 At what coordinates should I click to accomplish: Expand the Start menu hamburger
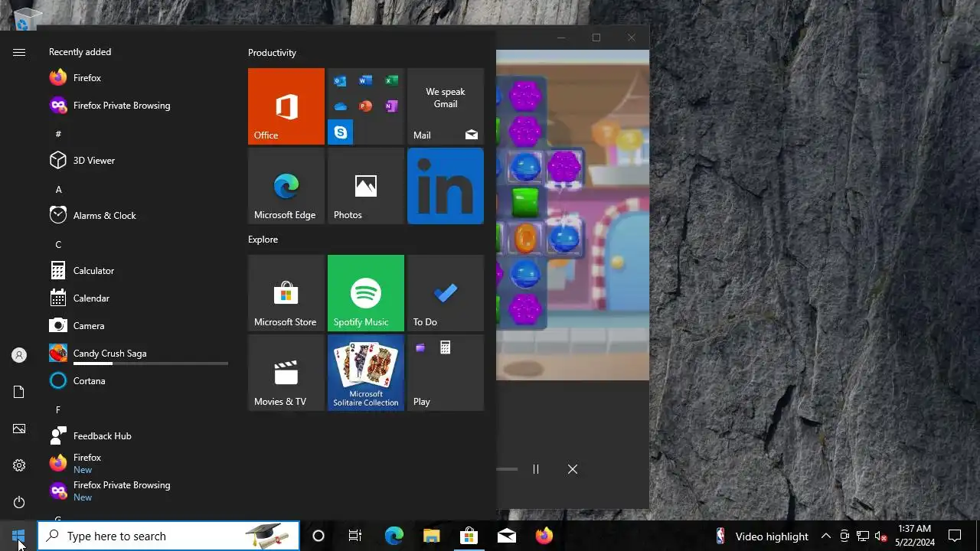(19, 52)
